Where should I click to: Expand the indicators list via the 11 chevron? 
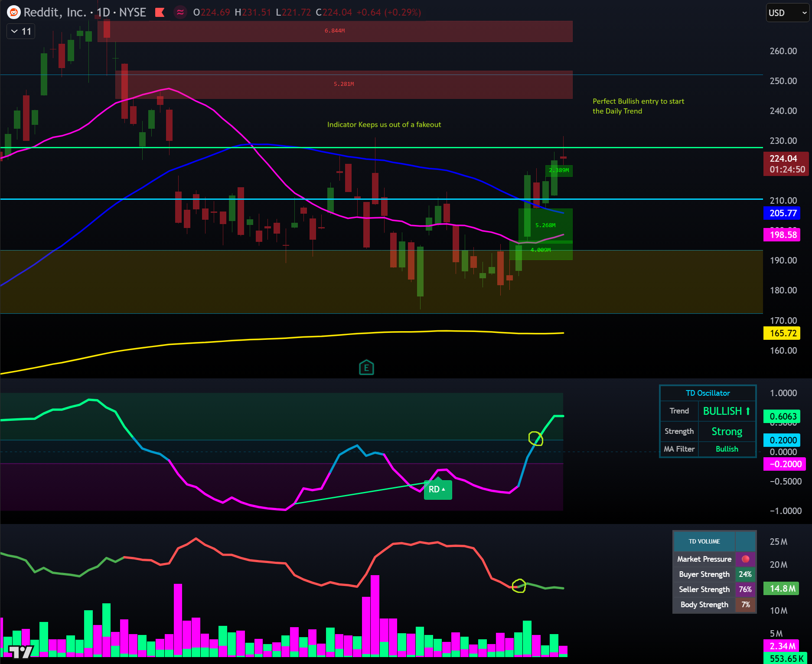coord(20,31)
